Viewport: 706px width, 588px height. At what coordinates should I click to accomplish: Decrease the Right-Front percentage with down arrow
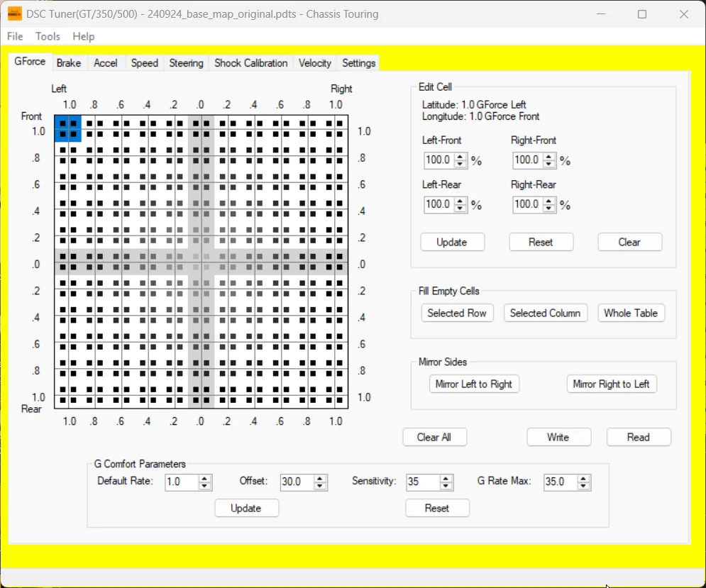549,164
